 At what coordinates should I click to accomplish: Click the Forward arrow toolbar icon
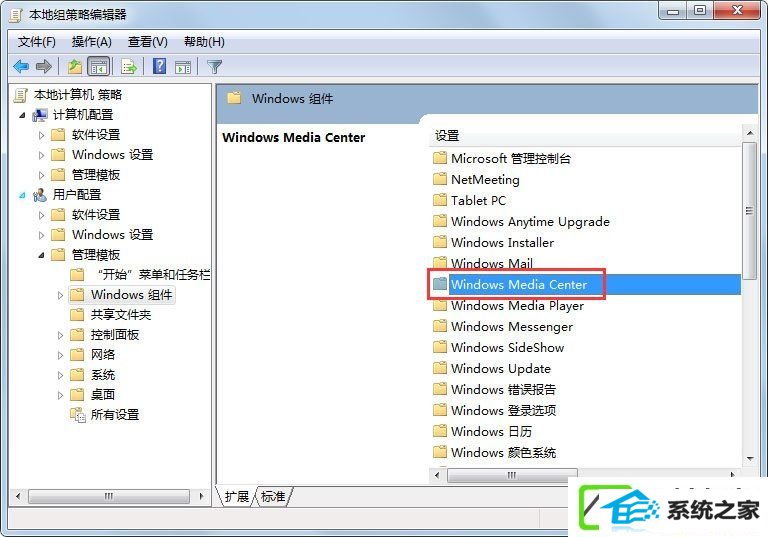click(44, 66)
